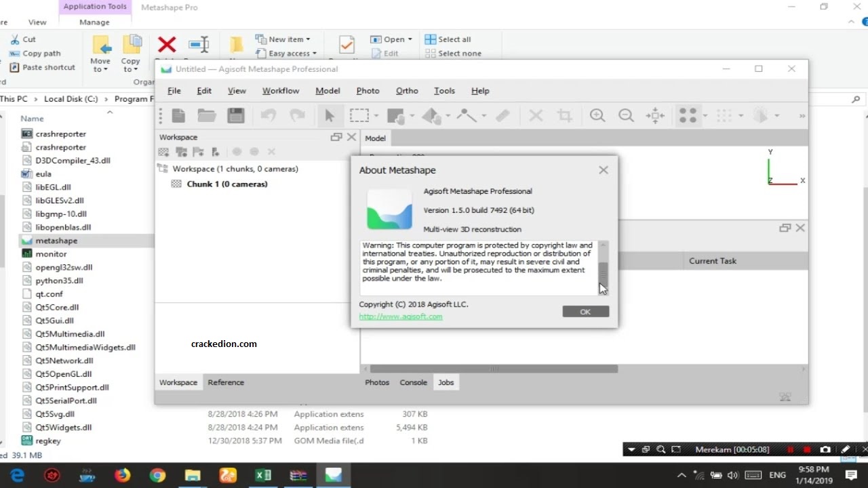Open Excel from the taskbar
This screenshot has width=868, height=488.
click(x=263, y=475)
